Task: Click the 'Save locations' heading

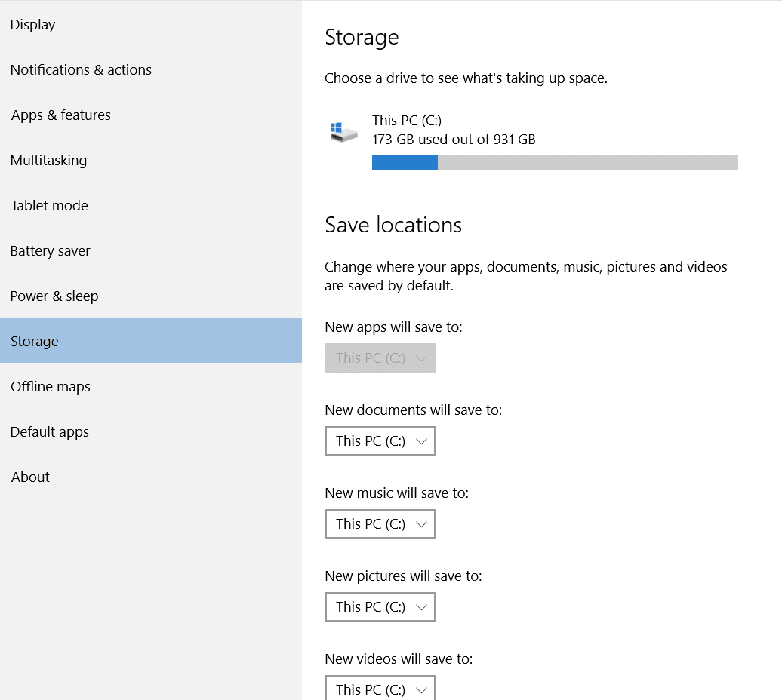Action: tap(393, 225)
